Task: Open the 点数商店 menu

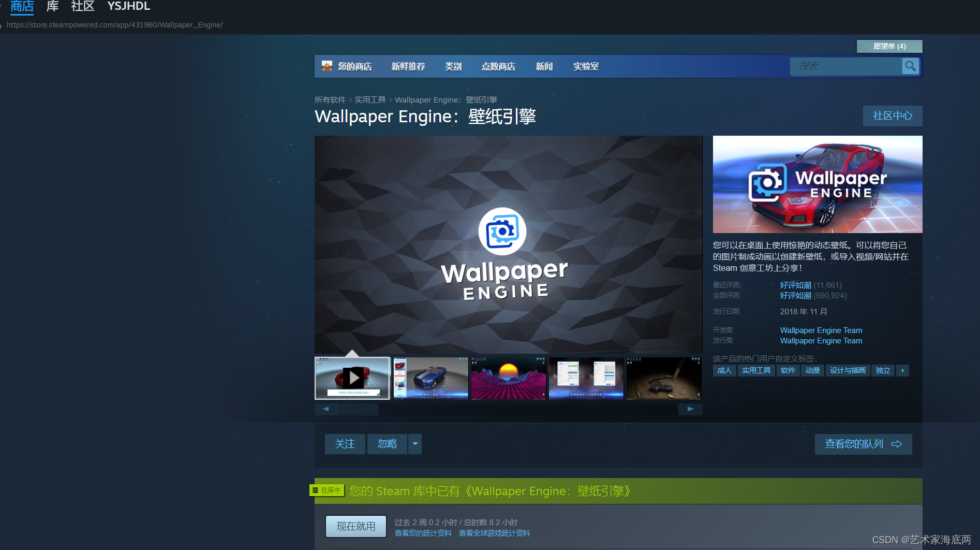Action: pyautogui.click(x=498, y=66)
